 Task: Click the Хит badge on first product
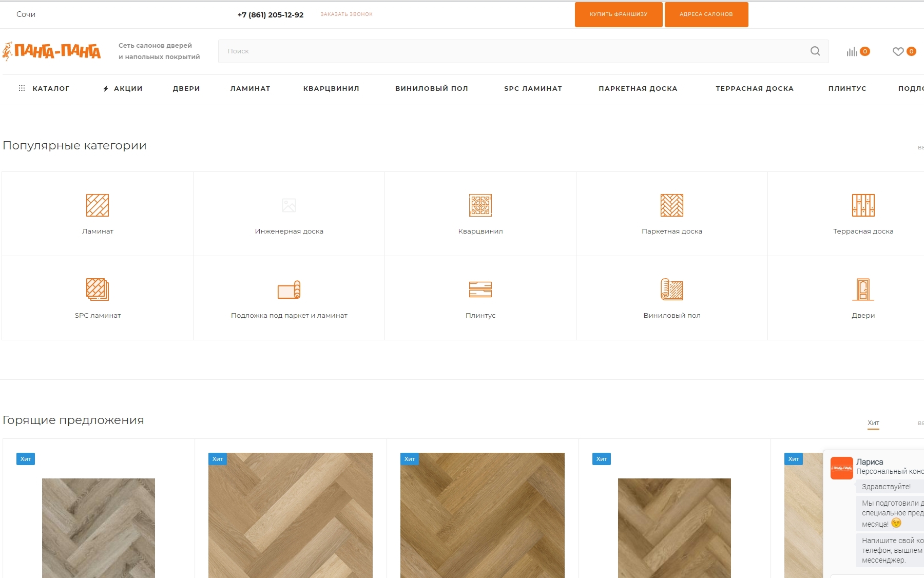point(26,459)
